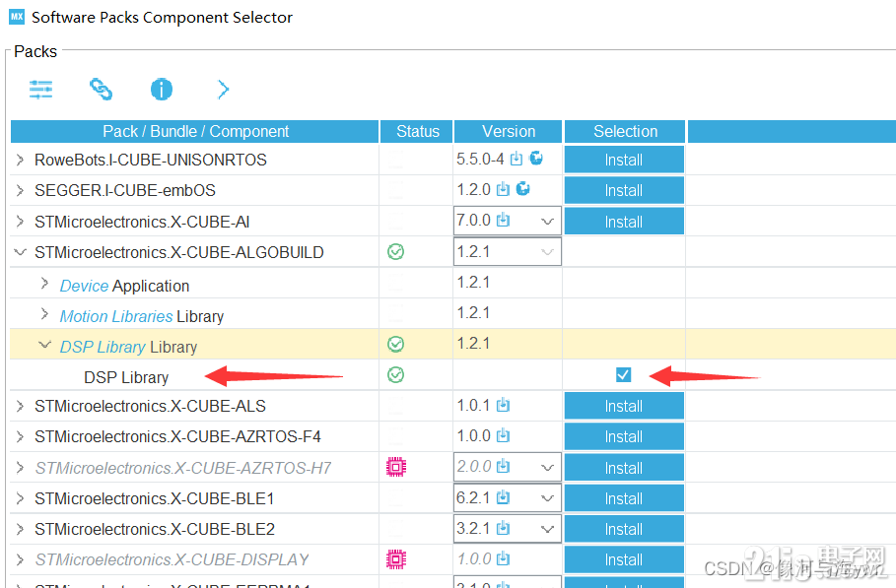
Task: Click the MX application icon in title bar
Action: pyautogui.click(x=17, y=17)
